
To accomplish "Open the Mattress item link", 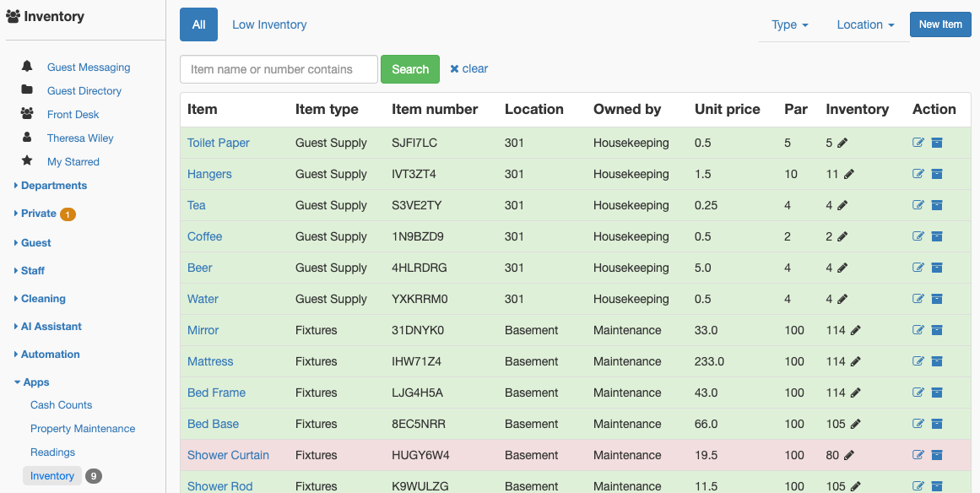I will point(210,362).
